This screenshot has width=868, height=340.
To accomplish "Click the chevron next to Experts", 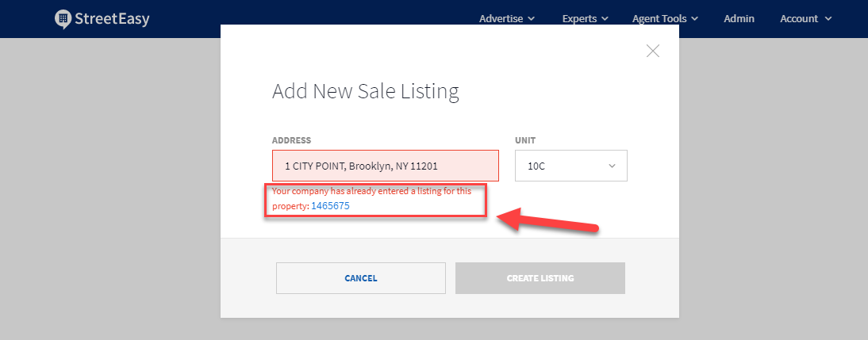I will (605, 18).
